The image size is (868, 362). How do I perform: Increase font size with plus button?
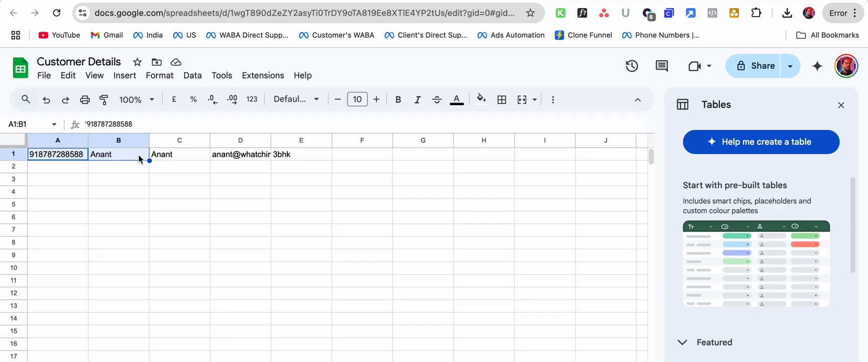tap(376, 100)
